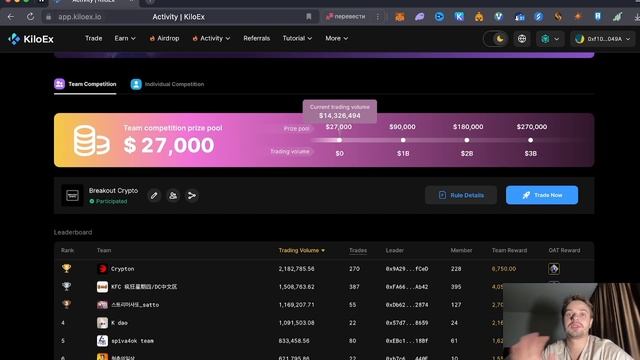Image resolution: width=640 pixels, height=360 pixels.
Task: Click the gold trophy rank icon
Action: (67, 268)
